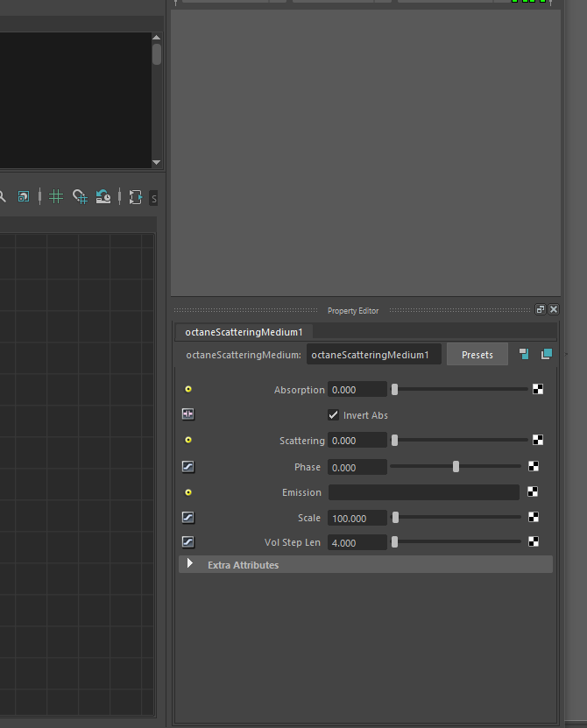Click the blue overlapping-squares icon right of Presets
The width and height of the screenshot is (587, 728).
click(547, 354)
